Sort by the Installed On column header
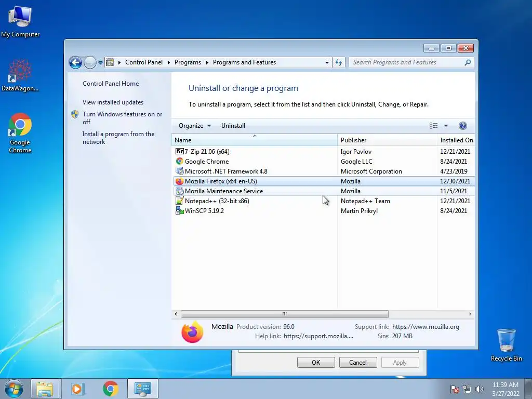 click(456, 140)
